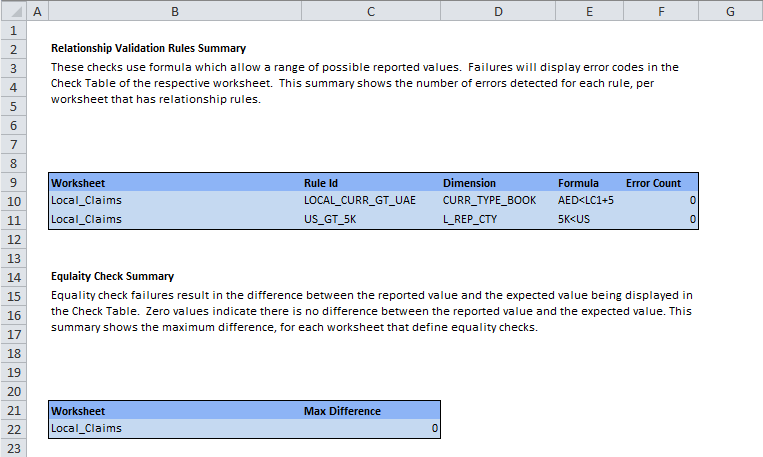
Task: Select row 22 header
Action: click(12, 428)
